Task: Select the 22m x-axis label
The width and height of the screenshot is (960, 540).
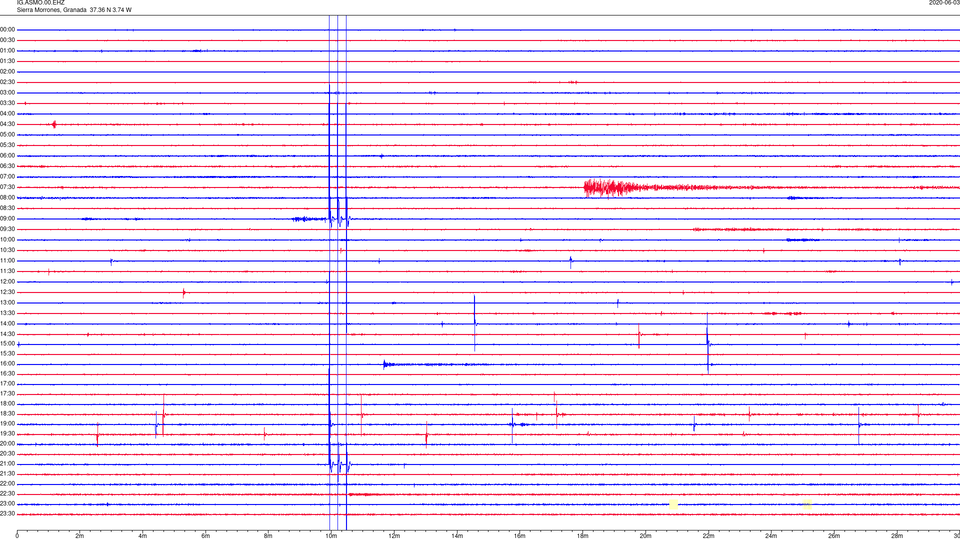Action: point(708,536)
